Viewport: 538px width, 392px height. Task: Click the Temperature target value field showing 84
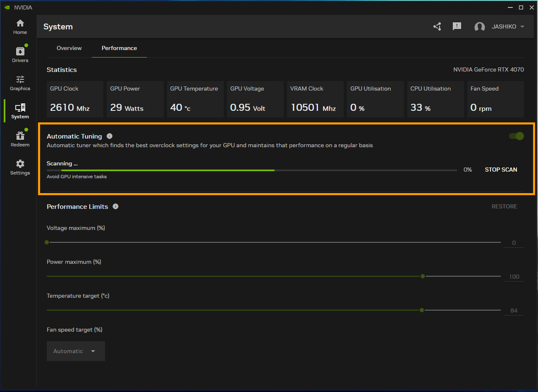[x=514, y=311]
